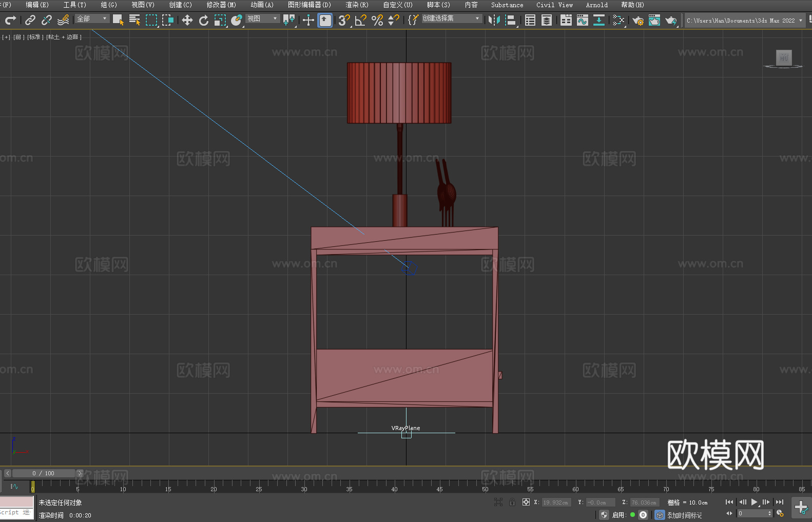
Task: Click the Select and Manipulate icon
Action: point(308,20)
